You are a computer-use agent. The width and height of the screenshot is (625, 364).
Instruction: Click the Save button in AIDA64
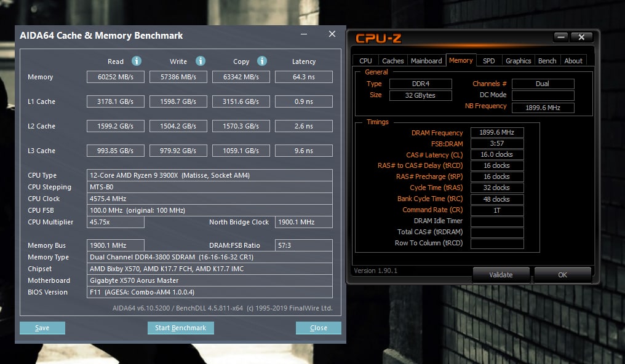(x=42, y=328)
